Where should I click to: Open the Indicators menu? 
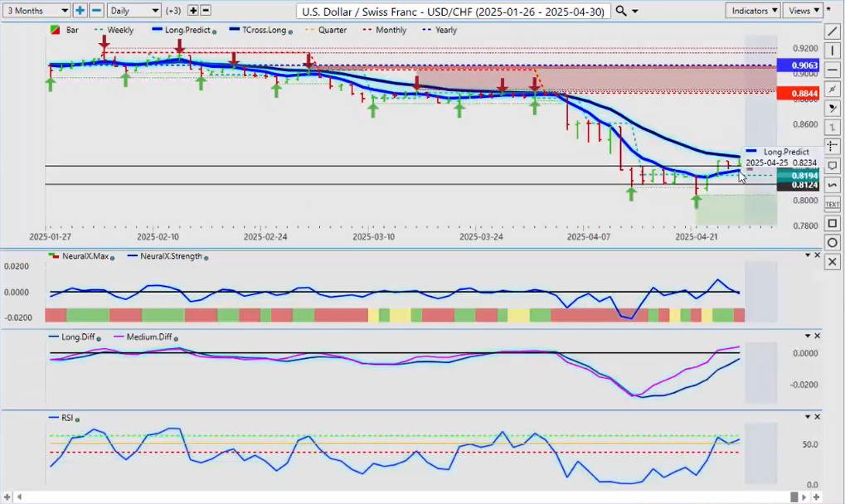[752, 11]
